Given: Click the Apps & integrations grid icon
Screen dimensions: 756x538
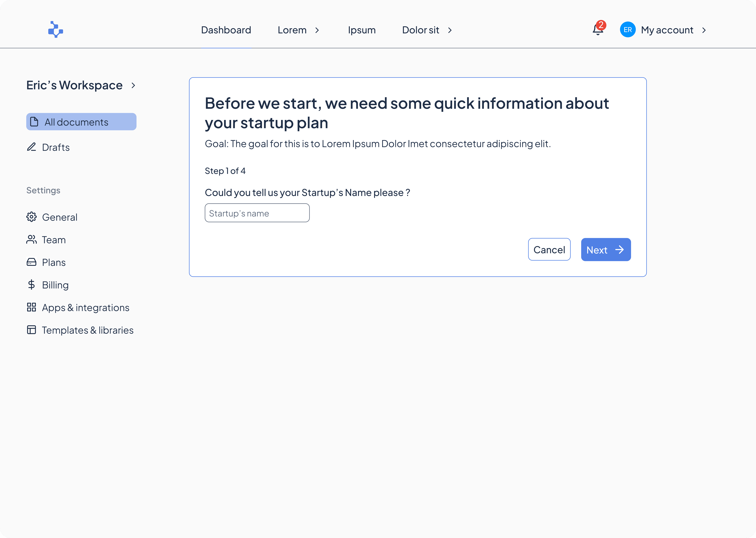Looking at the screenshot, I should (31, 307).
